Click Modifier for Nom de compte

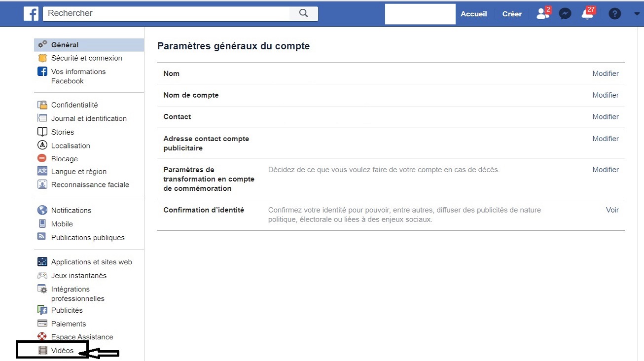(606, 95)
